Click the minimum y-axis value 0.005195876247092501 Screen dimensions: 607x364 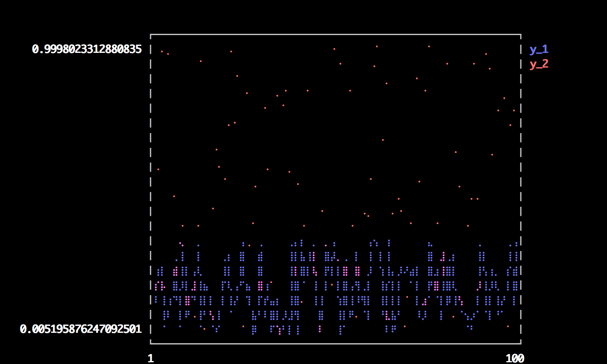coord(81,329)
